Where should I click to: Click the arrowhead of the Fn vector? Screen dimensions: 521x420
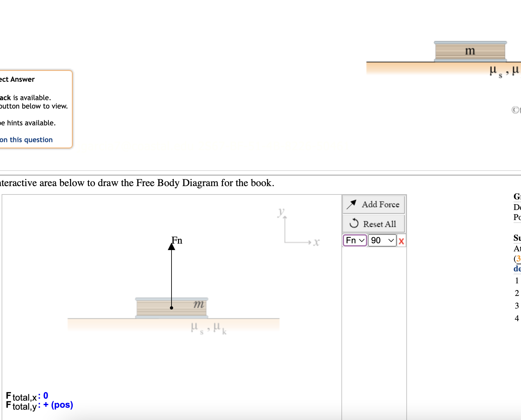[172, 247]
